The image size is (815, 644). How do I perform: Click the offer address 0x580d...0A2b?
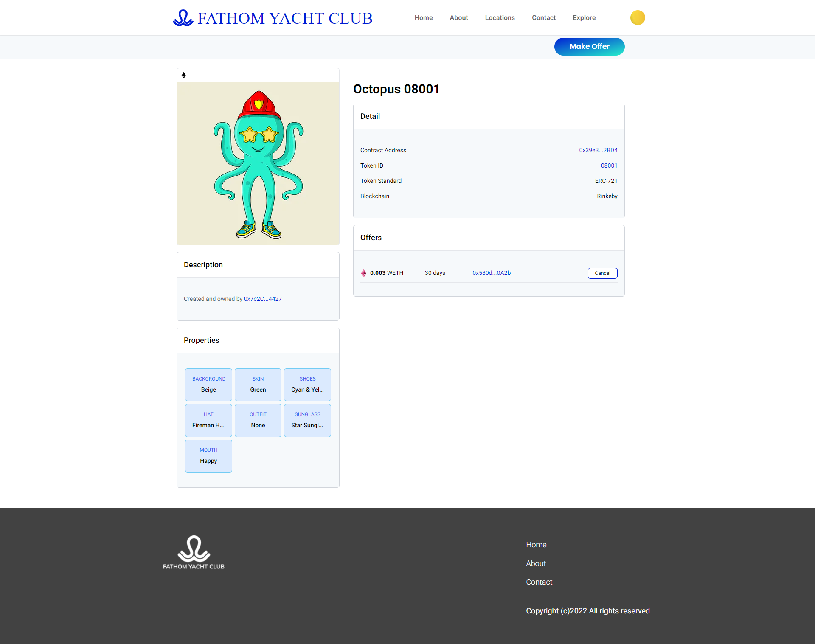pyautogui.click(x=492, y=272)
